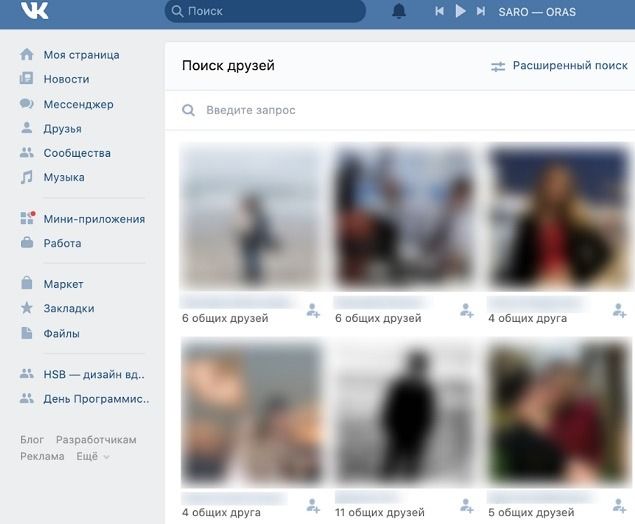This screenshot has width=635, height=524.
Task: Play the SARO — ORAS track
Action: (460, 11)
